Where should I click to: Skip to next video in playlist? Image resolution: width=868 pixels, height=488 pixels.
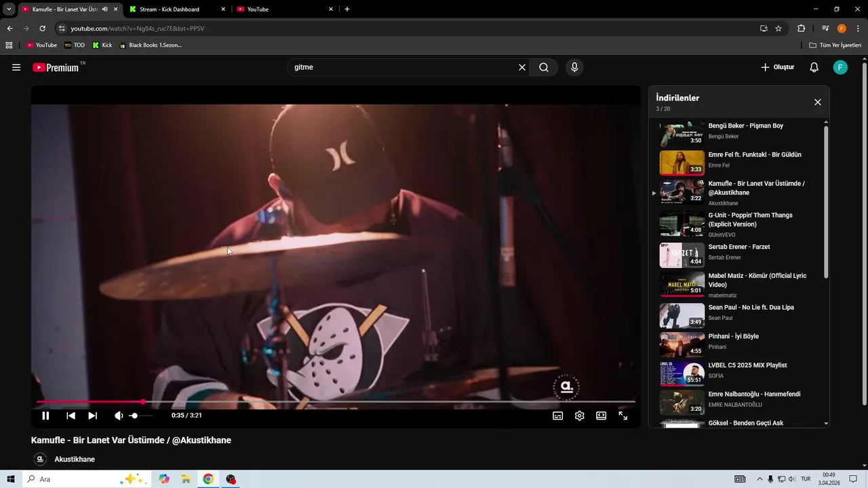point(93,415)
